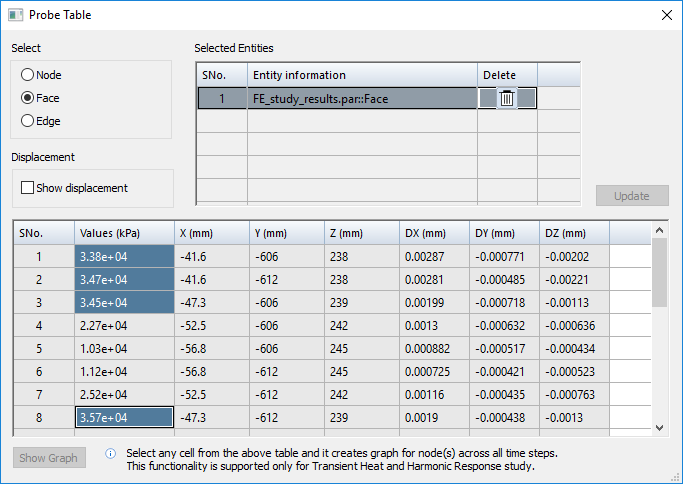Select the 3.57e+04 value cell in row 8
The height and width of the screenshot is (484, 683).
coord(124,418)
